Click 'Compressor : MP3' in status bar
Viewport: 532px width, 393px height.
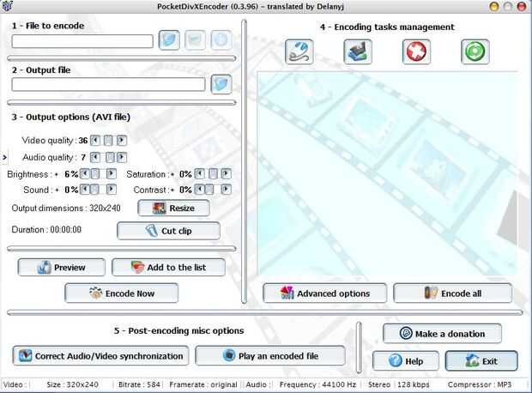pos(480,384)
